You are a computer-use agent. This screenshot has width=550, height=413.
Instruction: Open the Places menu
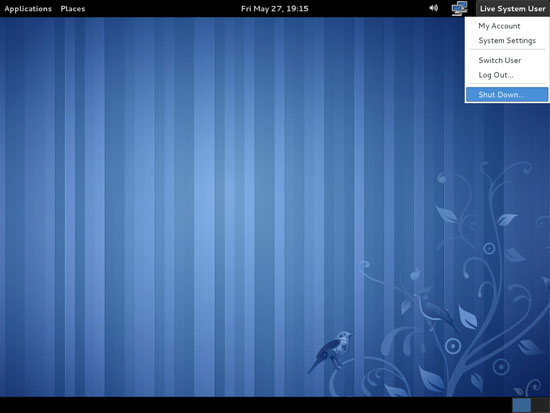pyautogui.click(x=73, y=9)
